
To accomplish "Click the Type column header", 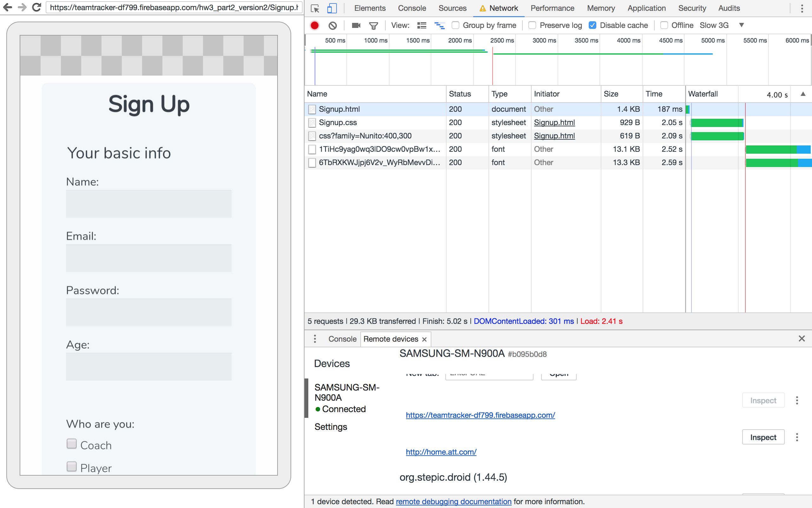I will tap(510, 94).
